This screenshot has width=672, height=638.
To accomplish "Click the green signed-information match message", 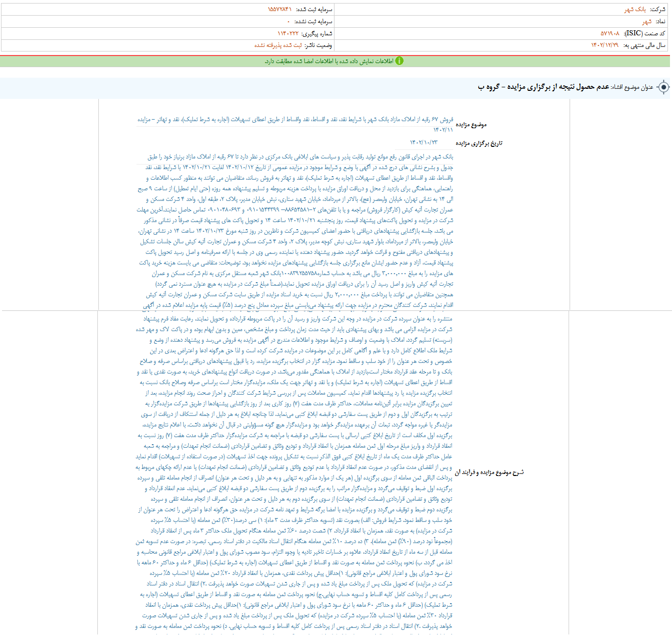I will [329, 61].
